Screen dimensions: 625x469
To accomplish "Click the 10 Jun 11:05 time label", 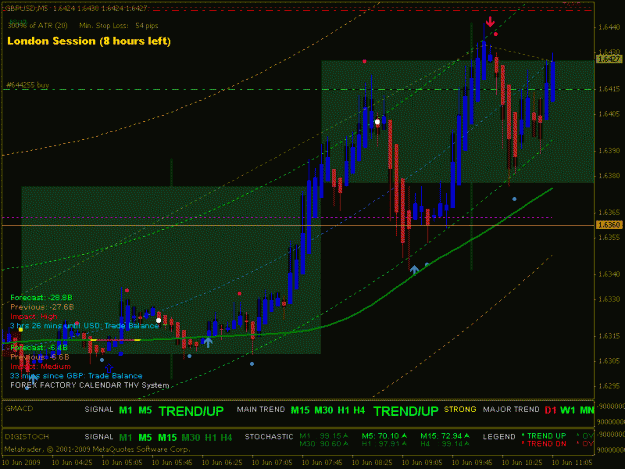I will [x=572, y=463].
